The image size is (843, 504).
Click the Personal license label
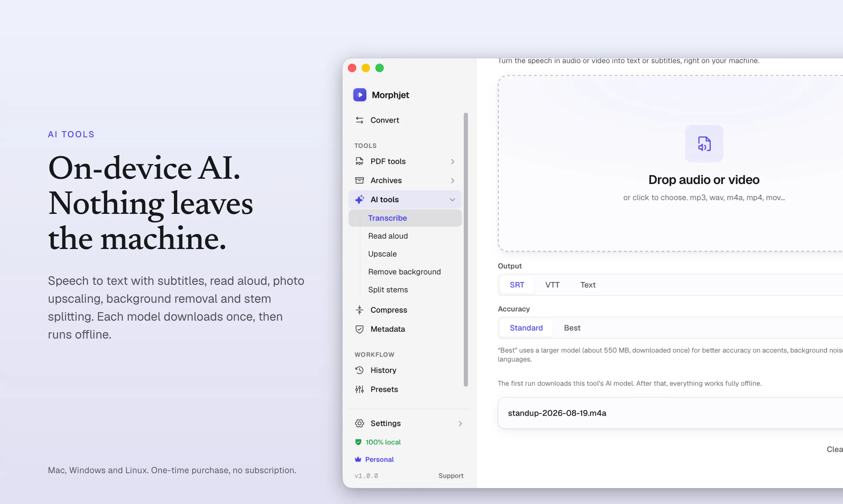click(379, 460)
